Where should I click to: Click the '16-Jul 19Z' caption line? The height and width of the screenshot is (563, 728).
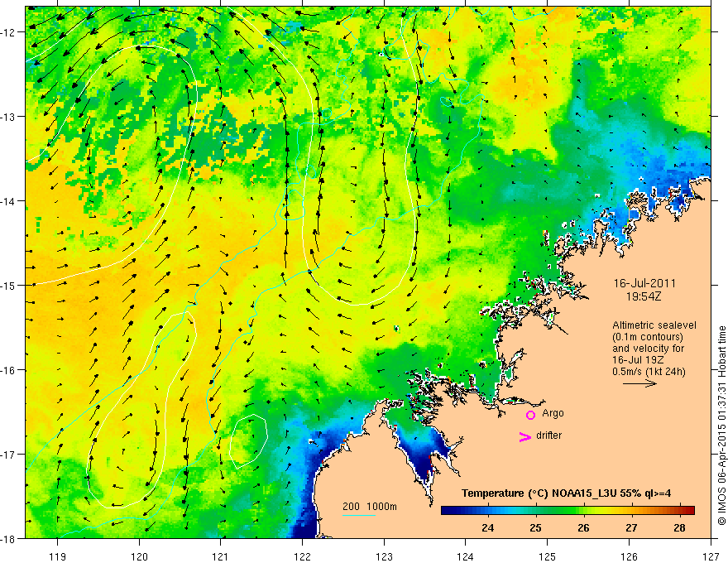pyautogui.click(x=639, y=360)
